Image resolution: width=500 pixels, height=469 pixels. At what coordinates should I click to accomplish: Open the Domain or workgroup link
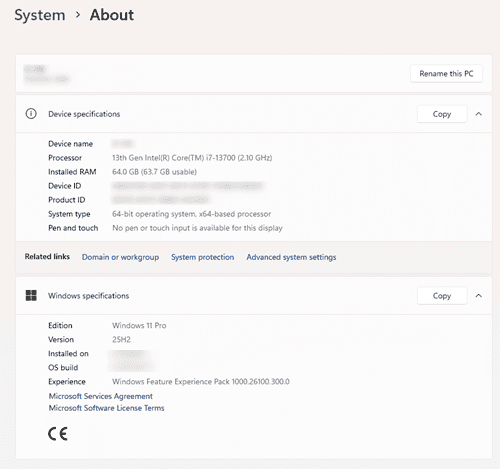point(120,257)
